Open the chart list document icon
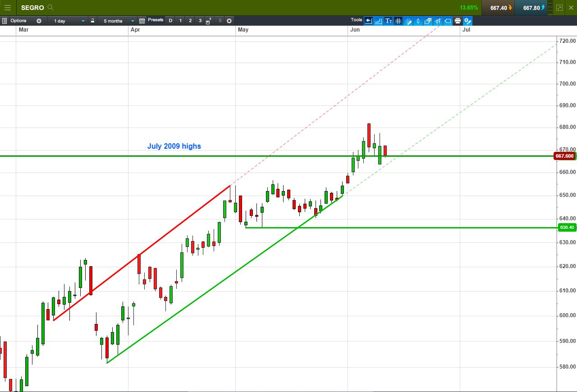 [x=5, y=21]
